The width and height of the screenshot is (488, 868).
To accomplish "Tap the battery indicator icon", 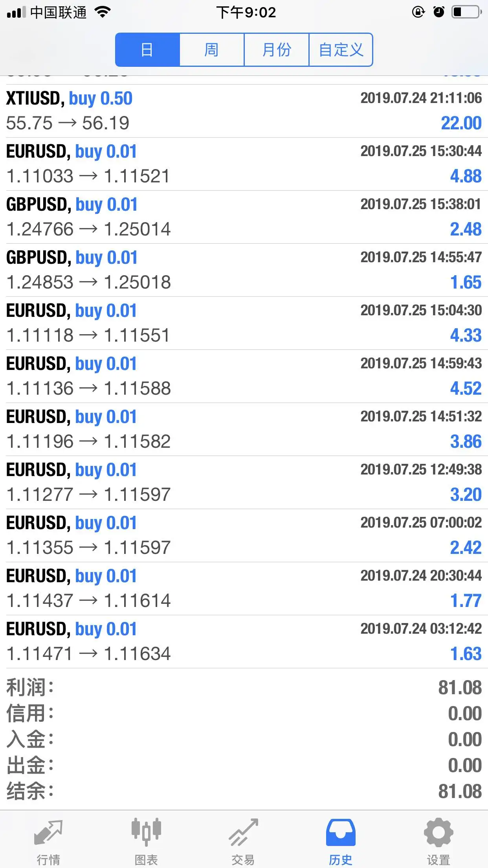I will point(467,12).
